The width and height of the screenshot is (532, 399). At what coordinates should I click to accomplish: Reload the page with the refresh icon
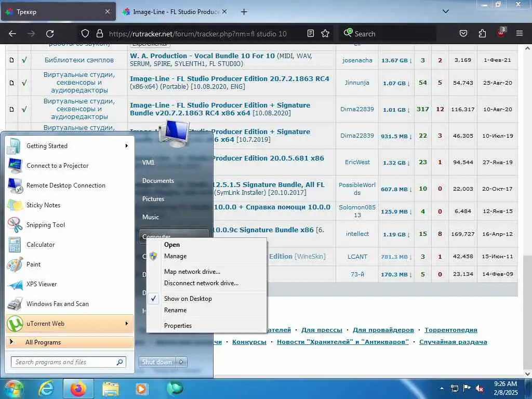50,34
